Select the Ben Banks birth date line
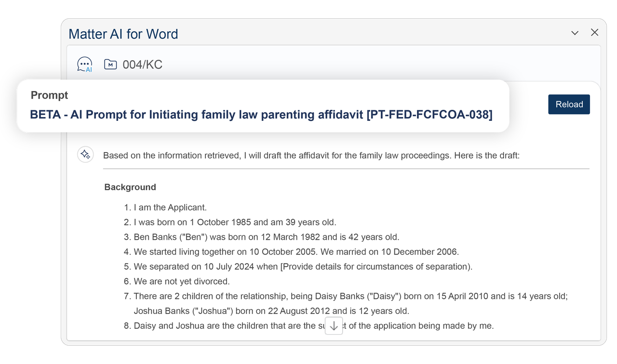617x364 pixels. (x=266, y=237)
